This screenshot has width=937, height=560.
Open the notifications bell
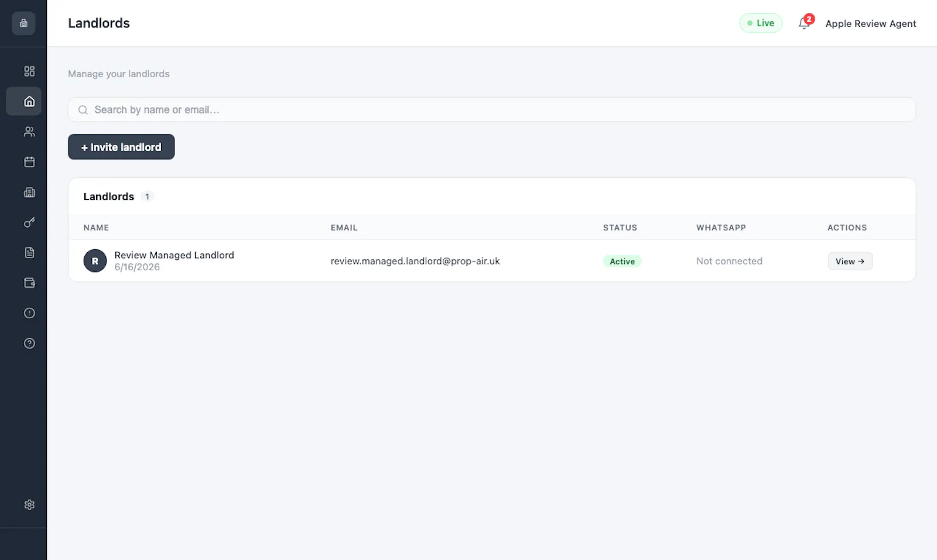tap(805, 23)
